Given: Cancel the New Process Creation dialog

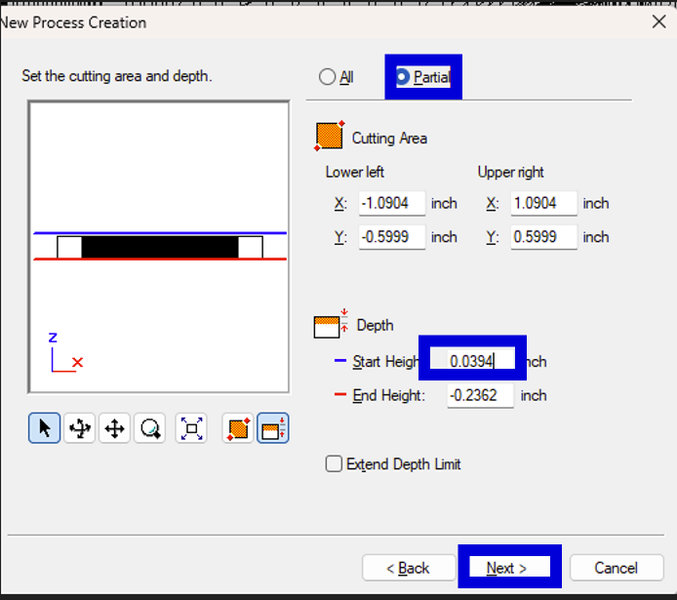Looking at the screenshot, I should [616, 568].
